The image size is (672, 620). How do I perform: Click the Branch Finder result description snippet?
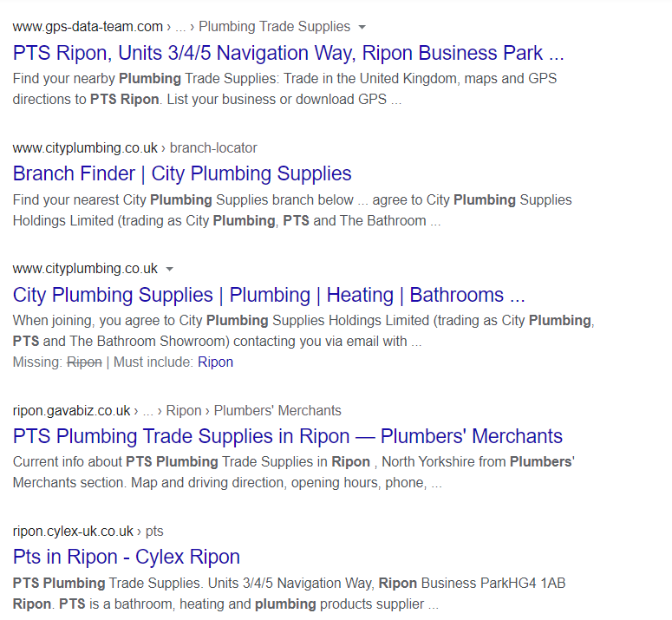coord(292,211)
